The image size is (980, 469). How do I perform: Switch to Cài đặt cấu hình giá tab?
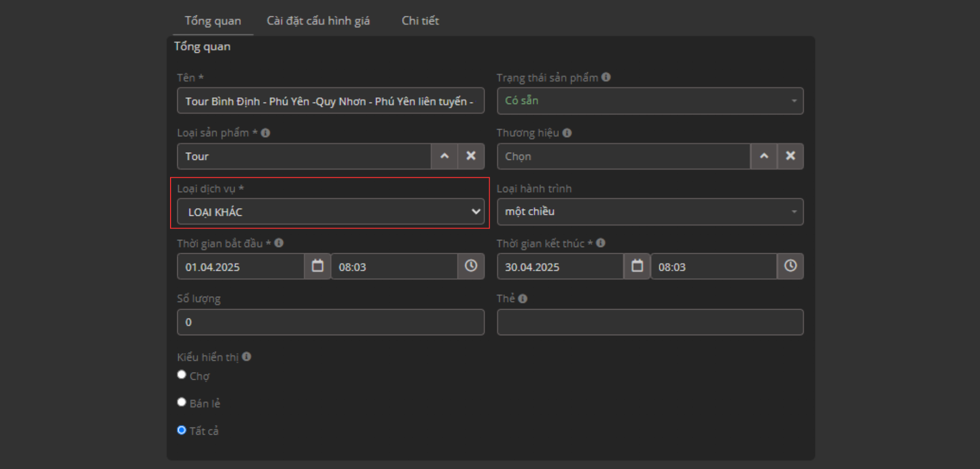pos(318,21)
